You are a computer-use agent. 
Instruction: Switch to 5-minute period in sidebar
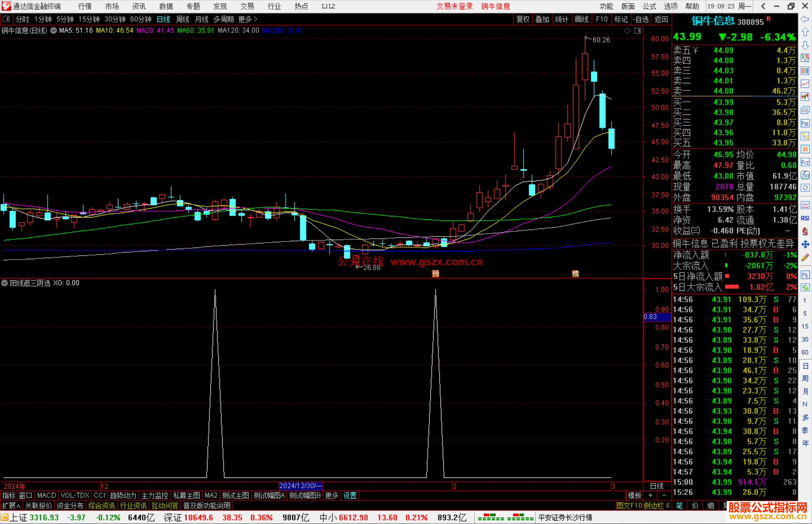(x=805, y=313)
